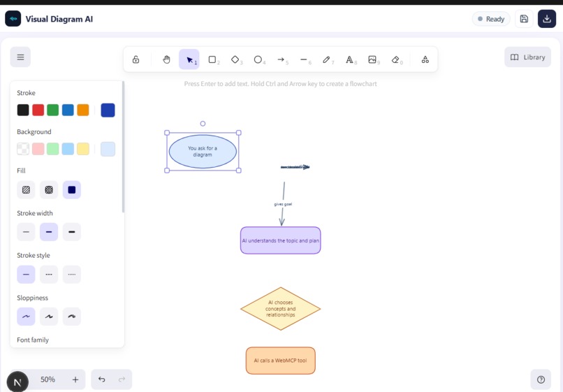Select the Text tool

pyautogui.click(x=349, y=59)
